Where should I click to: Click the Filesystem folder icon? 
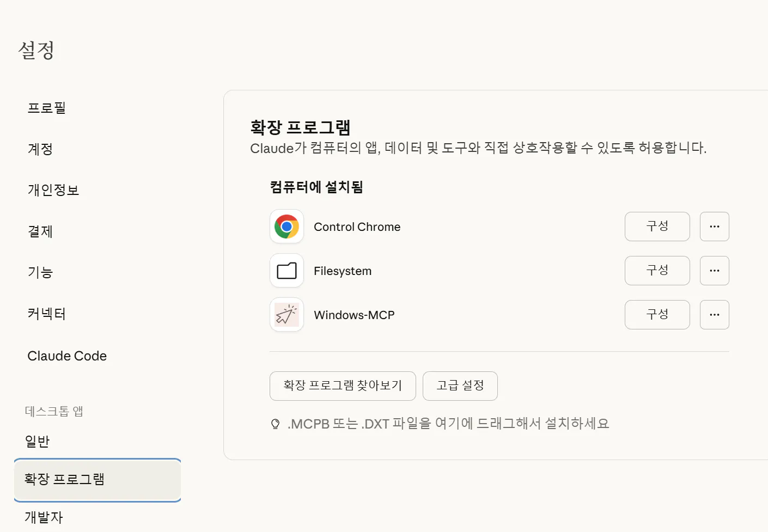[286, 271]
